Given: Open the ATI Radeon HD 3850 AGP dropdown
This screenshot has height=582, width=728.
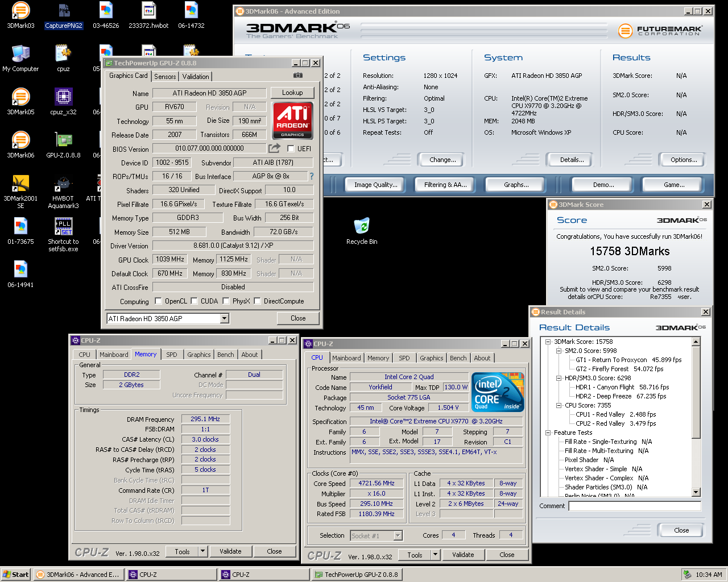Looking at the screenshot, I should point(225,318).
